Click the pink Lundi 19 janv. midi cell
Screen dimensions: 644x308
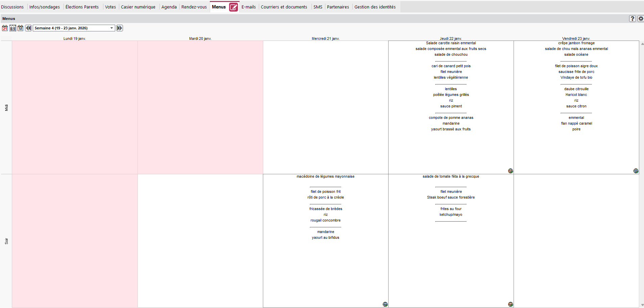75,107
